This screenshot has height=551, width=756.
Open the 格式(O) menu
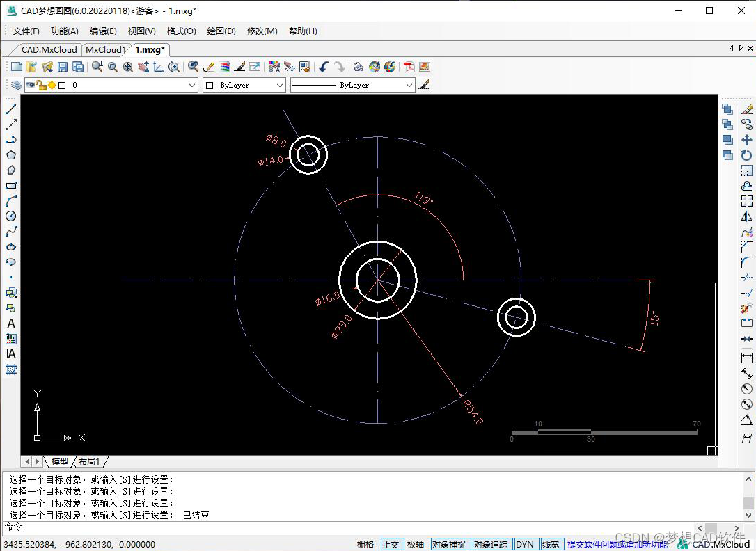181,31
